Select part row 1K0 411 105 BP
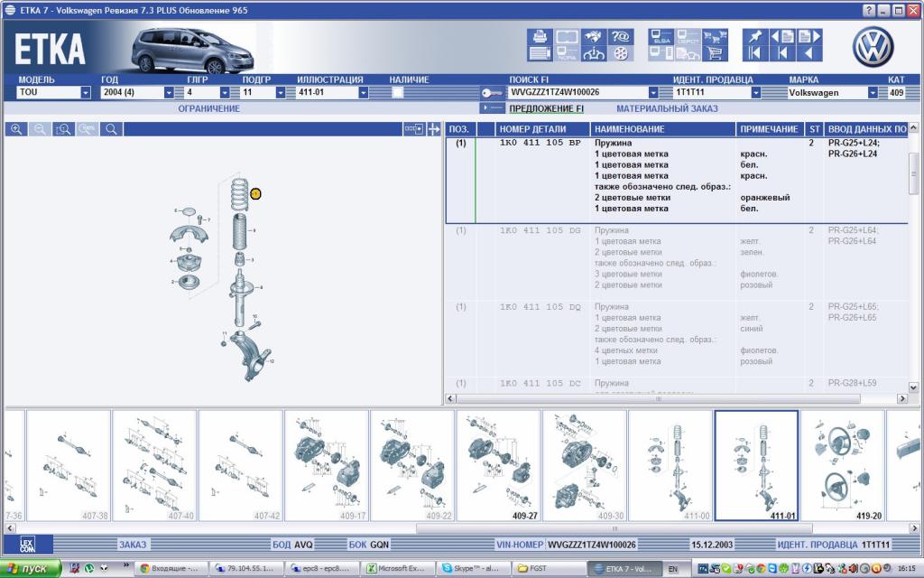Image resolution: width=924 pixels, height=578 pixels. coord(677,181)
